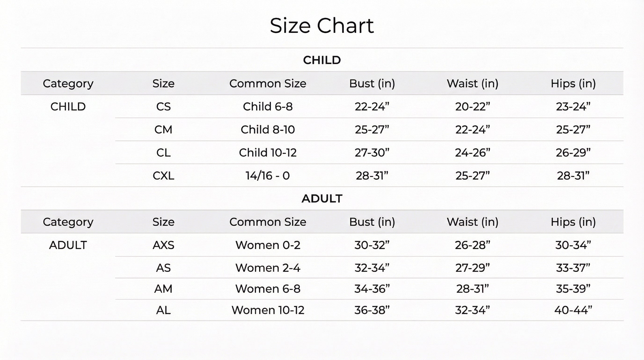The image size is (644, 360).
Task: Select the 27-30” bust measurement
Action: [x=372, y=153]
